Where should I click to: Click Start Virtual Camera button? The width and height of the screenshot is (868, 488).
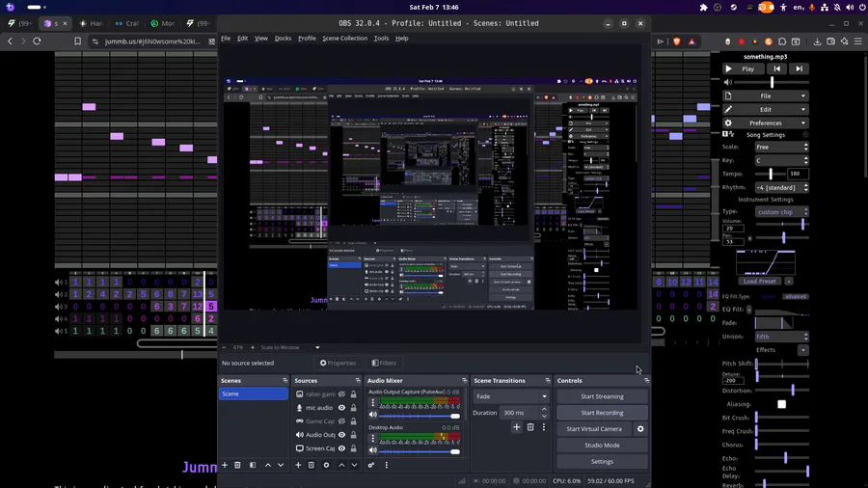(594, 429)
